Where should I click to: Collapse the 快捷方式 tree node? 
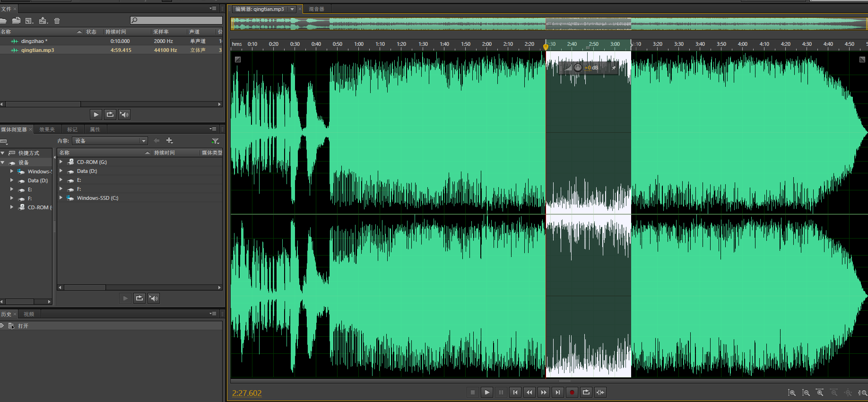tap(3, 153)
